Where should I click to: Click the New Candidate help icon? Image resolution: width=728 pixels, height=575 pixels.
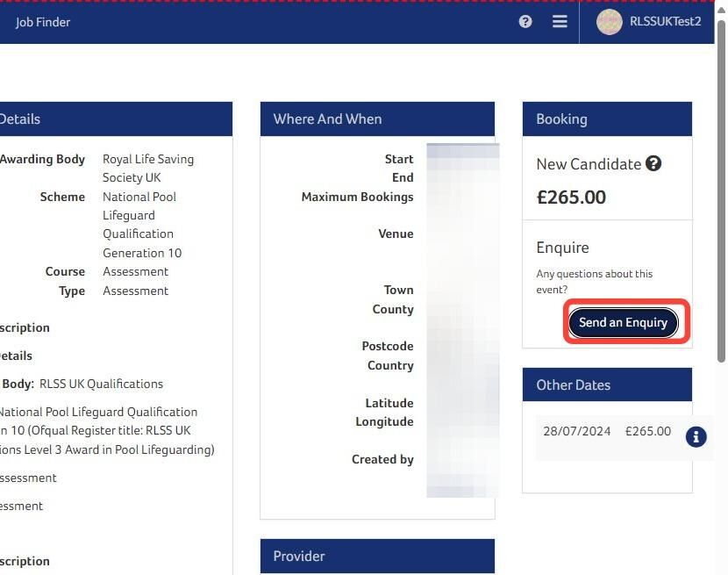(x=653, y=163)
